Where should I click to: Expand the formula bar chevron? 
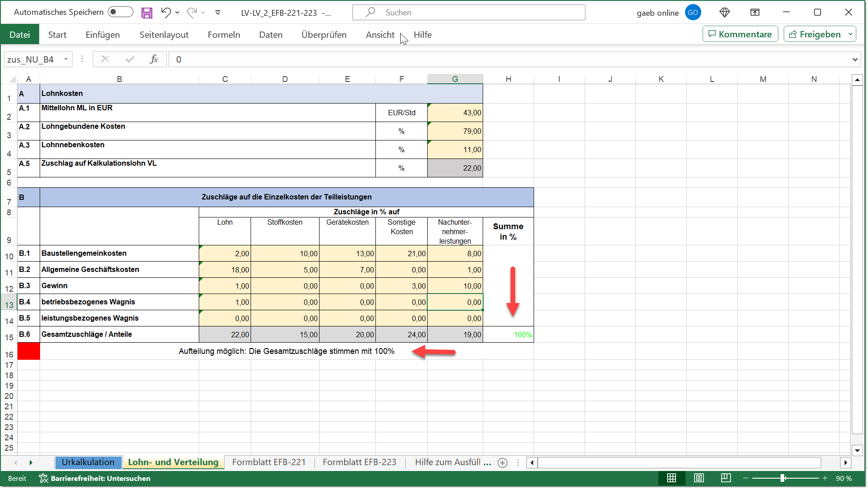pyautogui.click(x=854, y=59)
